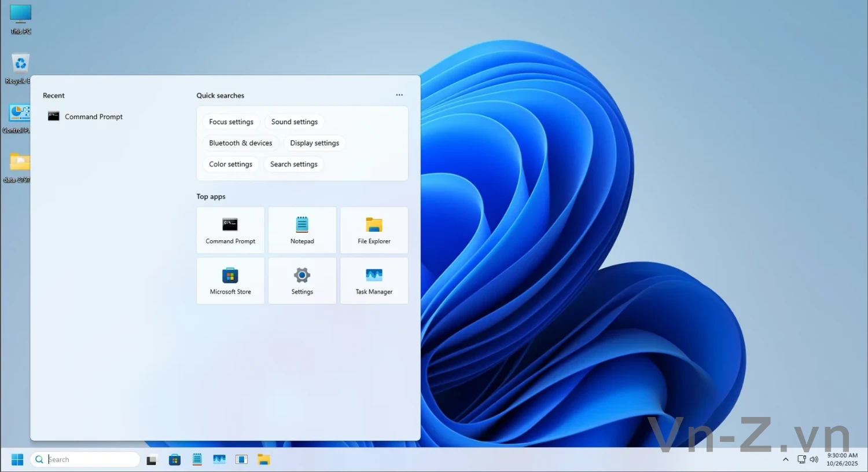868x472 pixels.
Task: Open the three-dot options menu beside Quick searches
Action: (x=399, y=95)
